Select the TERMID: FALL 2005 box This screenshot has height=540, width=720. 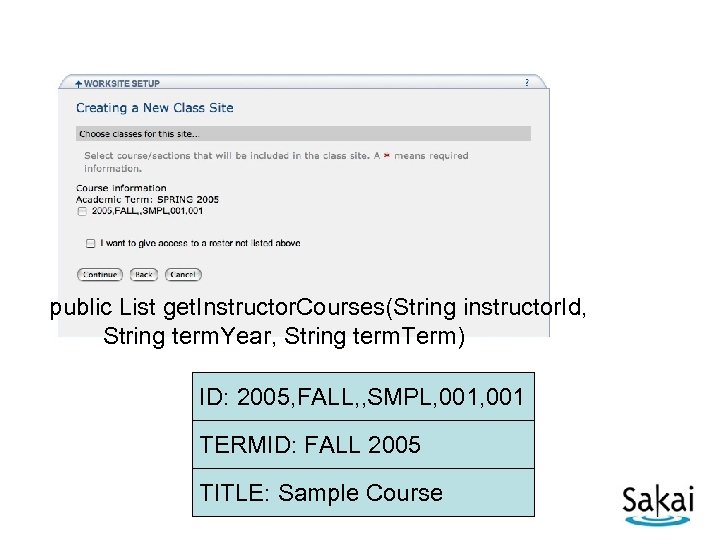click(363, 444)
